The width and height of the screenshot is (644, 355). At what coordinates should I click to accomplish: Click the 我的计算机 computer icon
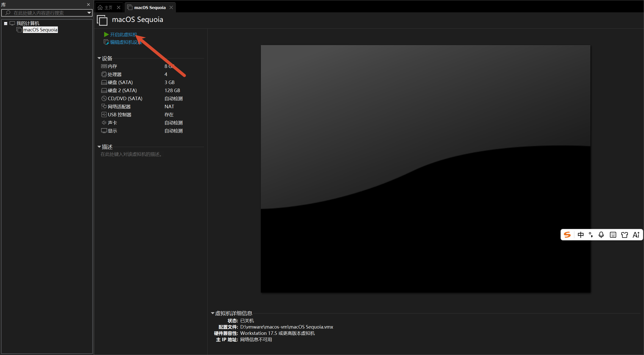12,23
